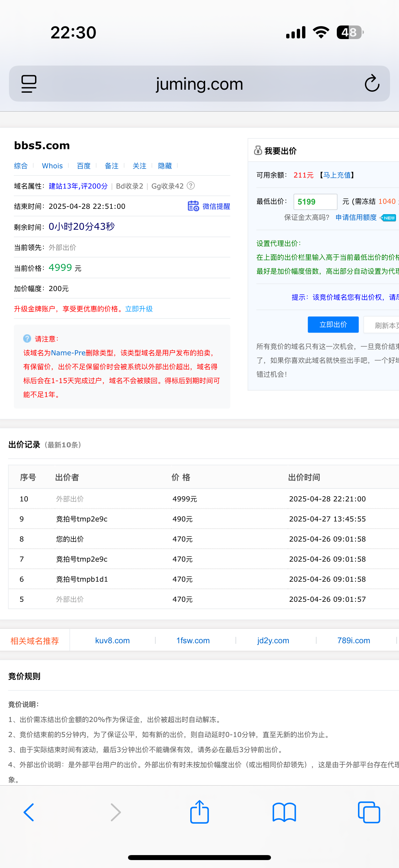Open the 综合 tab link
Viewport: 399px width, 868px height.
pyautogui.click(x=21, y=166)
